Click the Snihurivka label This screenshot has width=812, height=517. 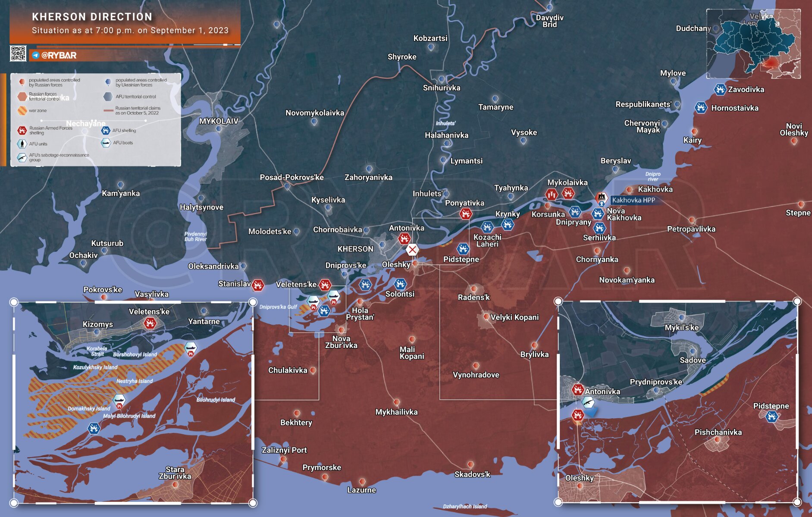point(442,88)
